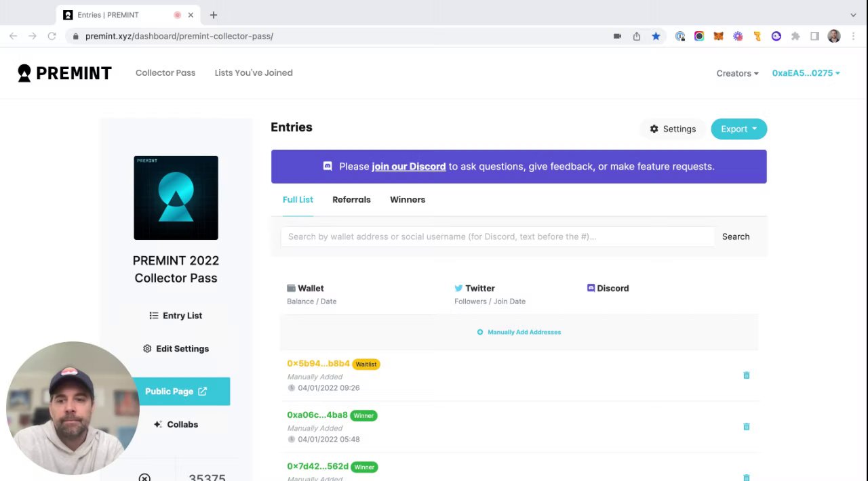Click Manually Add Addresses link

pos(524,332)
